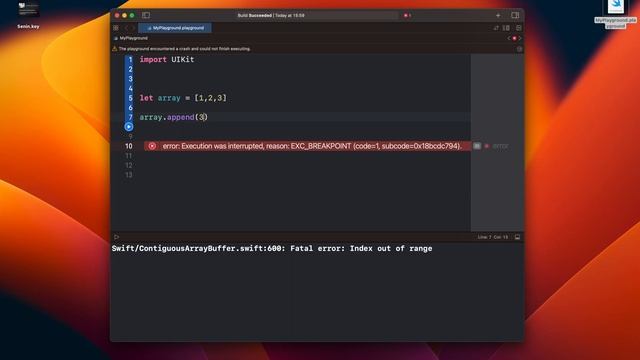This screenshot has width=640, height=360.
Task: Click the red error dot in results sidebar
Action: [487, 146]
